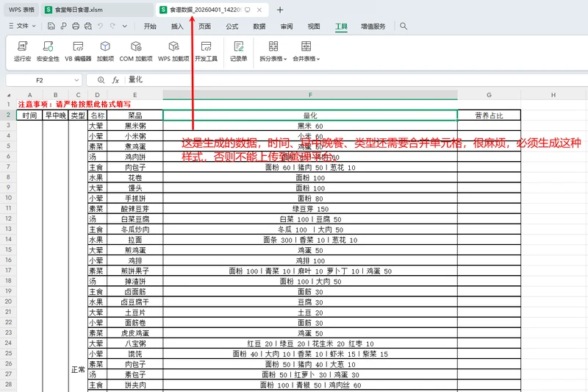Undo the last action
Viewport: 588px width, 392px height.
click(x=100, y=26)
